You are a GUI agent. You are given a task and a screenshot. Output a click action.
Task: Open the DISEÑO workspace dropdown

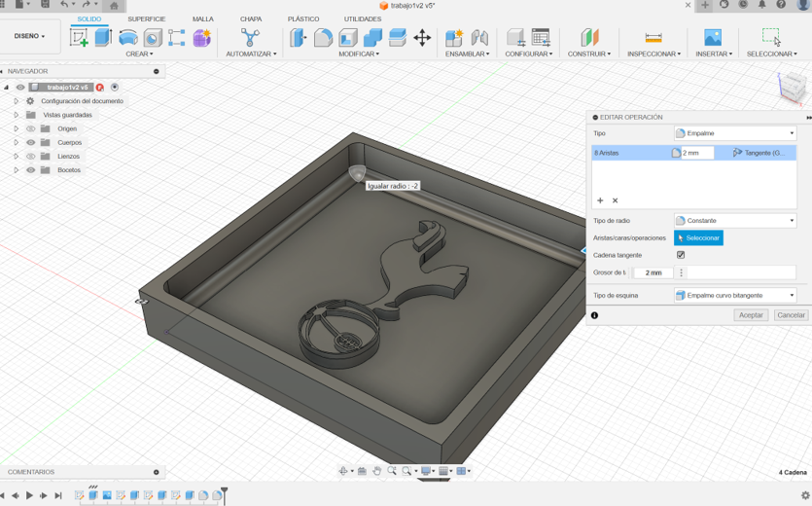[29, 36]
